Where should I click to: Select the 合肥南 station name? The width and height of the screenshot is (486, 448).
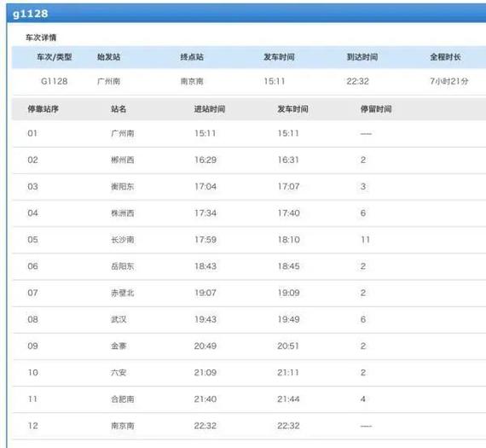(x=123, y=399)
